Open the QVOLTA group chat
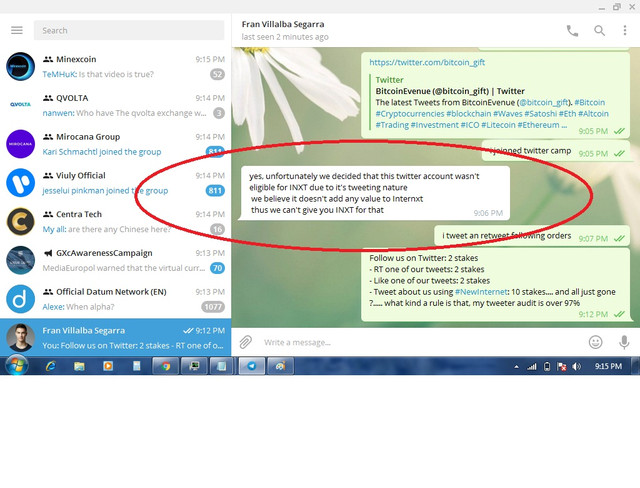 click(116, 105)
